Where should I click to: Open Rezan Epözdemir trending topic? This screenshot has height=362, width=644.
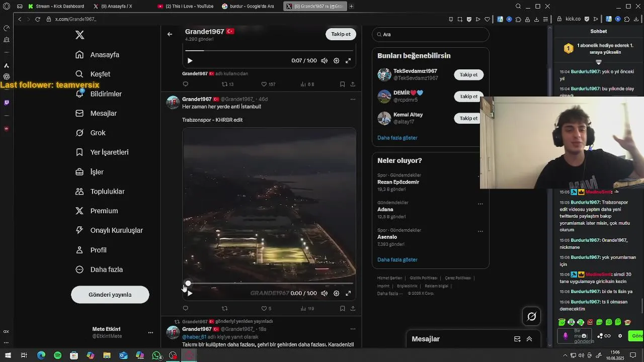(x=398, y=182)
